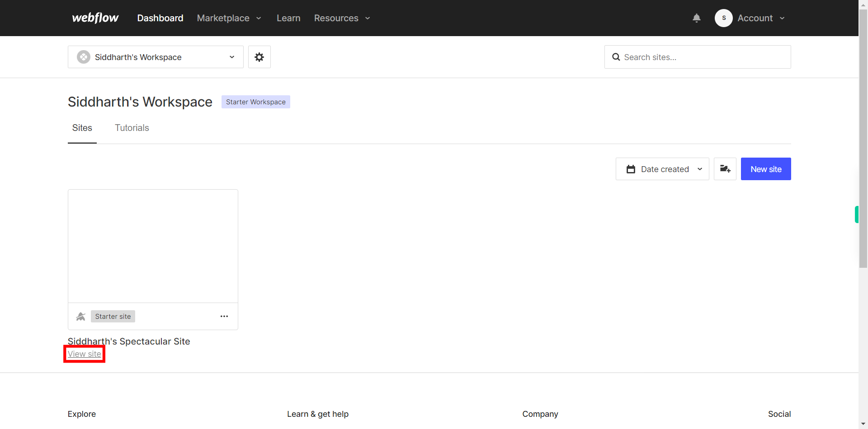This screenshot has height=429, width=868.
Task: Click the search magnifier icon
Action: coord(616,57)
